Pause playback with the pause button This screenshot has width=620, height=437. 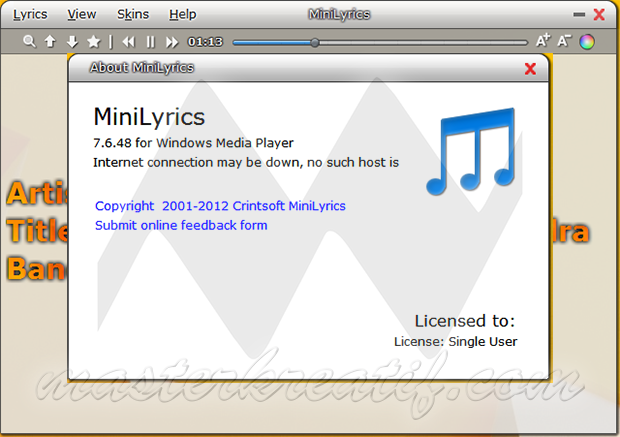(150, 42)
